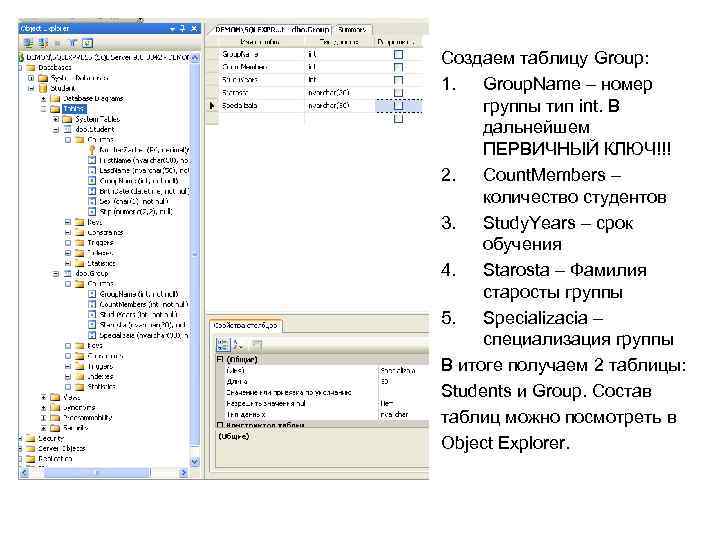The width and height of the screenshot is (720, 540).
Task: Expand the System Tables folder
Action: (x=56, y=119)
